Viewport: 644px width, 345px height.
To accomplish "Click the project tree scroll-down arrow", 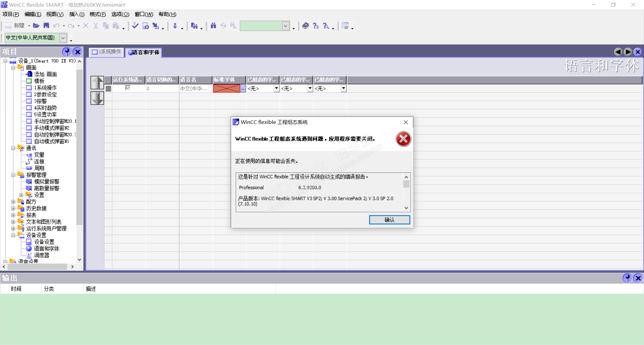I will click(x=79, y=260).
